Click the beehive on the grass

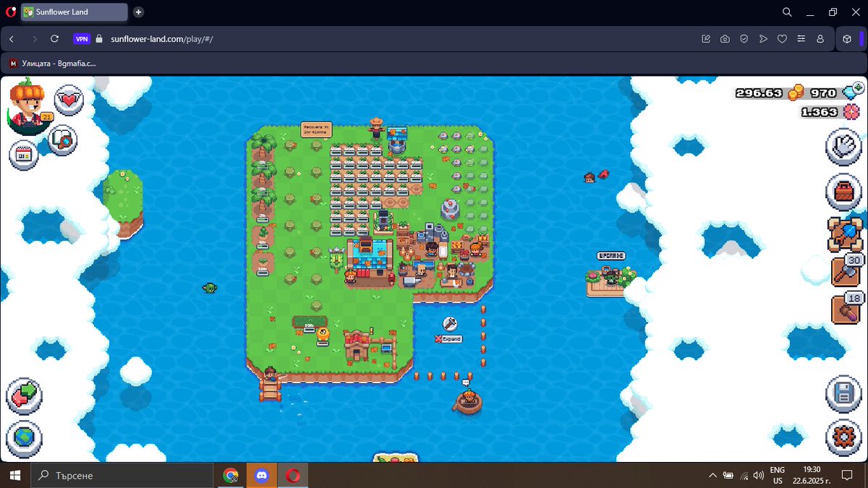(x=323, y=334)
